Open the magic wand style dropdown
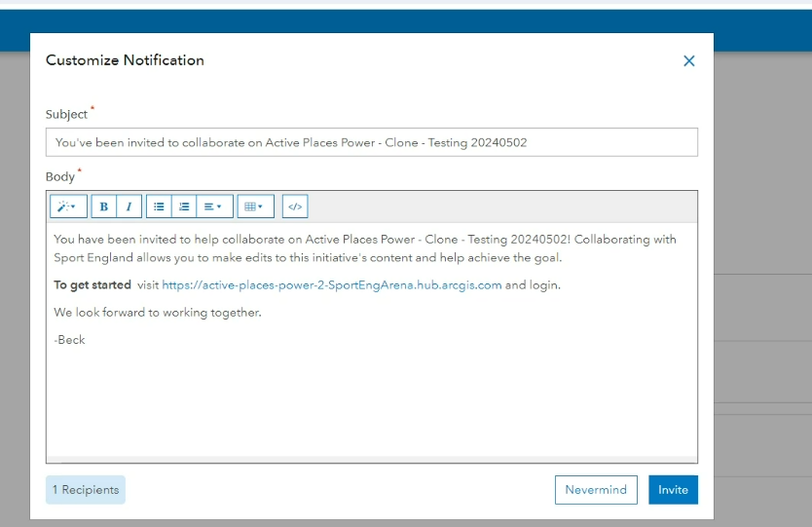The height and width of the screenshot is (527, 812). click(68, 207)
